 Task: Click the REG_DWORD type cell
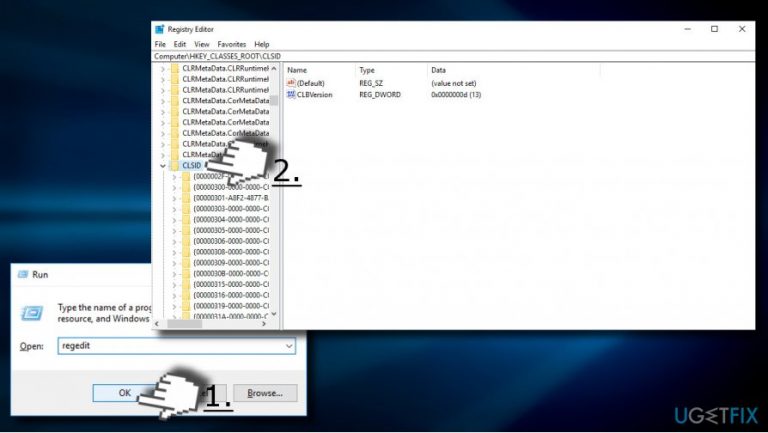pyautogui.click(x=380, y=95)
